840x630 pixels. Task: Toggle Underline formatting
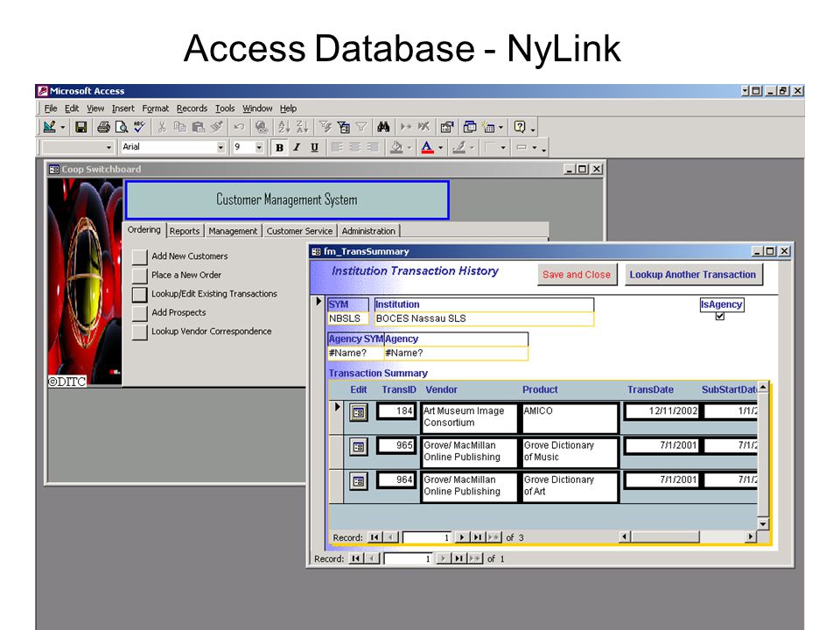[314, 147]
